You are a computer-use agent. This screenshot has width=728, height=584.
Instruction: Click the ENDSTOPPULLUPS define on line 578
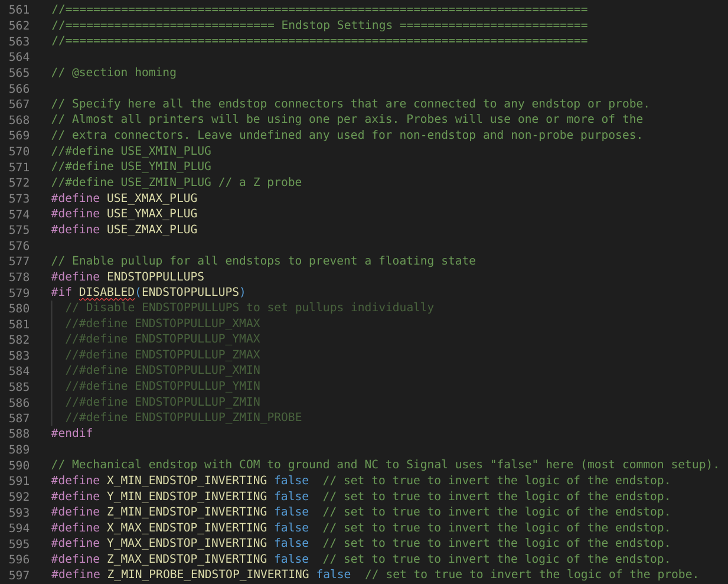tap(155, 277)
